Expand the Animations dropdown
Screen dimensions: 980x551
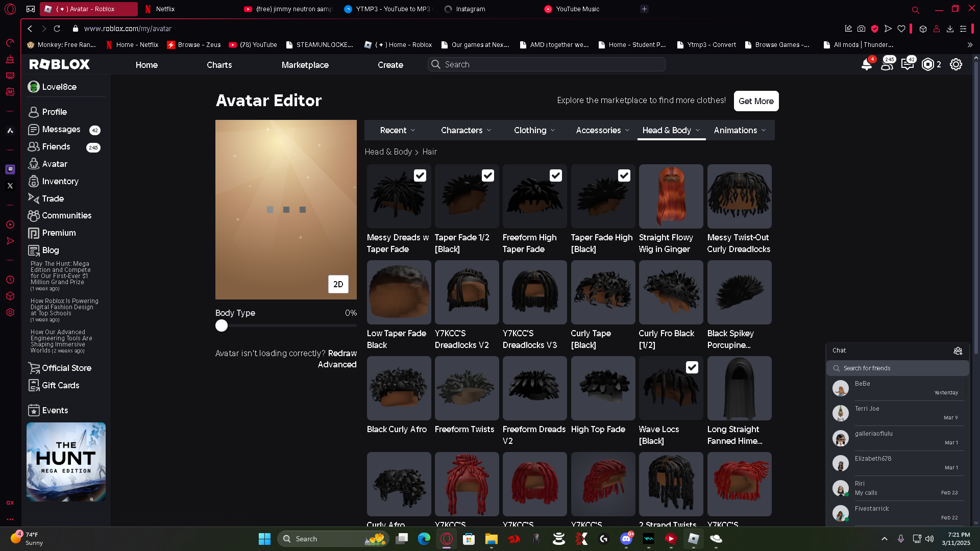pos(740,130)
